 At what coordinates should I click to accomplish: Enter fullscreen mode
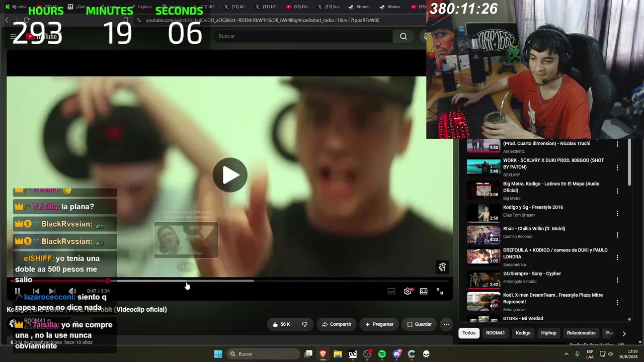click(440, 291)
